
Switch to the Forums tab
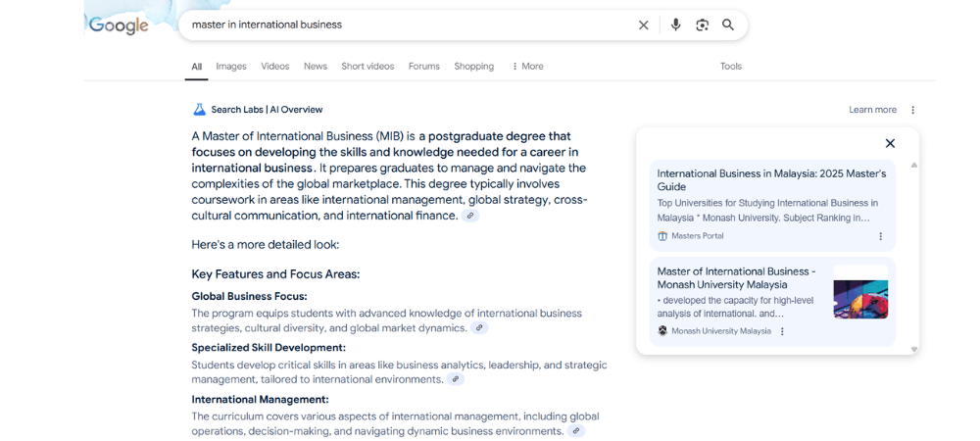[424, 67]
